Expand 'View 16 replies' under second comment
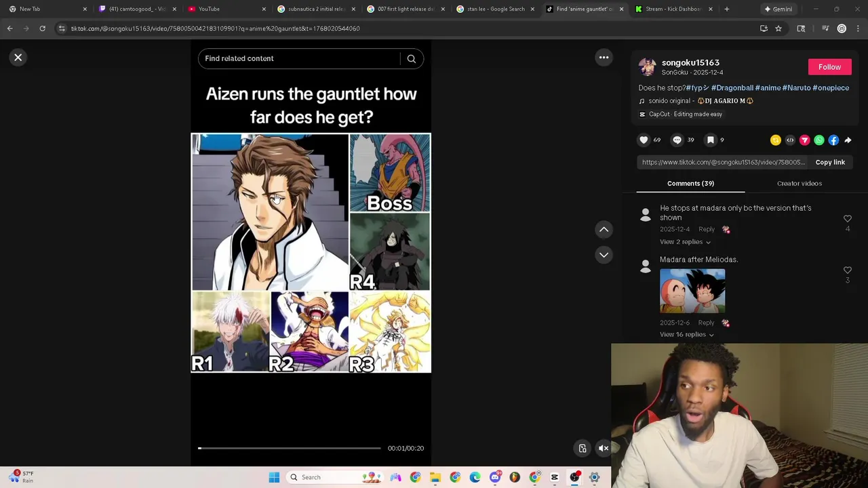The width and height of the screenshot is (868, 488). pyautogui.click(x=686, y=335)
